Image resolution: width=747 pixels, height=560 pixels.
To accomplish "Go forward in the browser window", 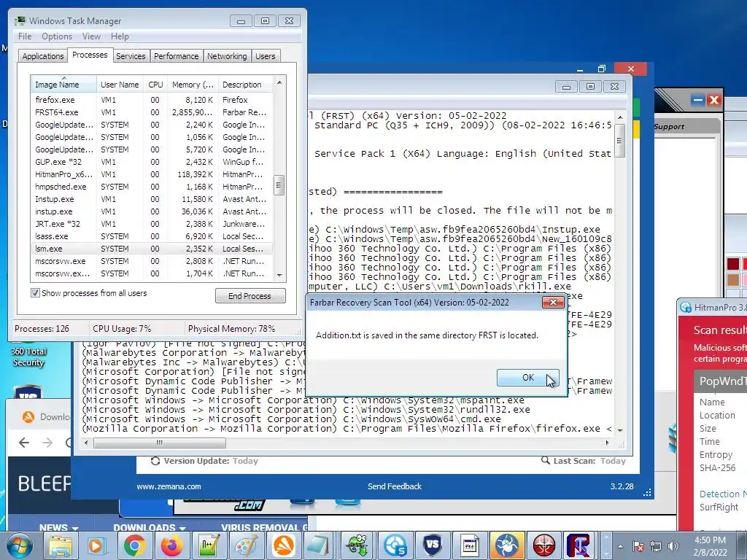I will (x=47, y=443).
